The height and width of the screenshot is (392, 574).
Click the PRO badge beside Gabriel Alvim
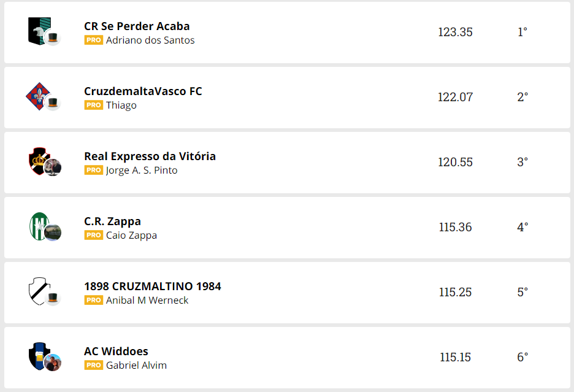point(94,365)
